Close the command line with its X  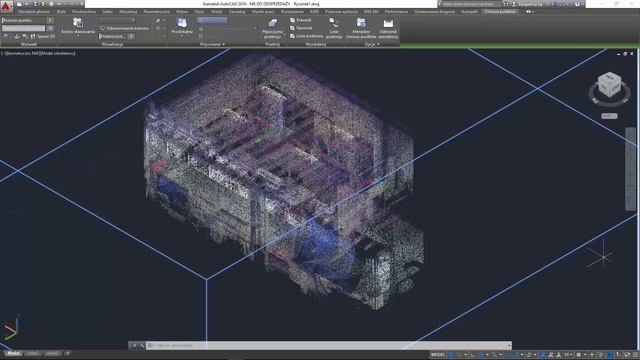(x=134, y=346)
